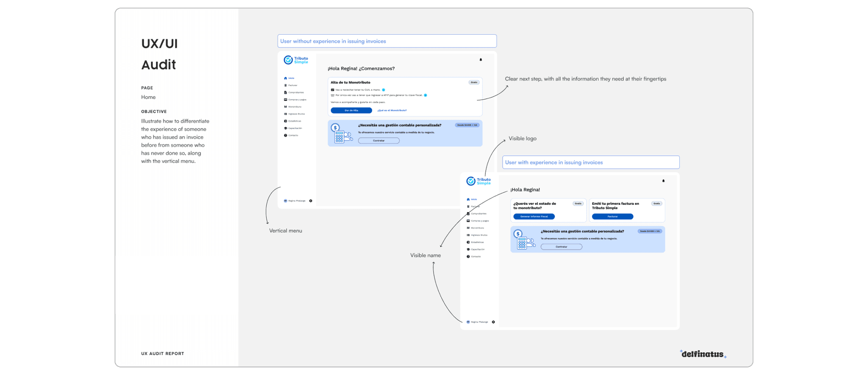Click Gratis badge on the primera factura card
The image size is (868, 375).
point(657,204)
